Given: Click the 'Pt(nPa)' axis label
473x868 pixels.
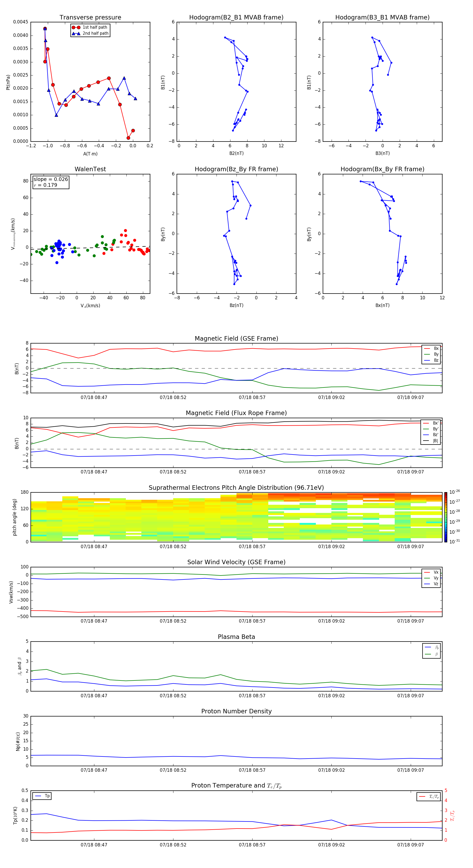Looking at the screenshot, I should [x=8, y=82].
